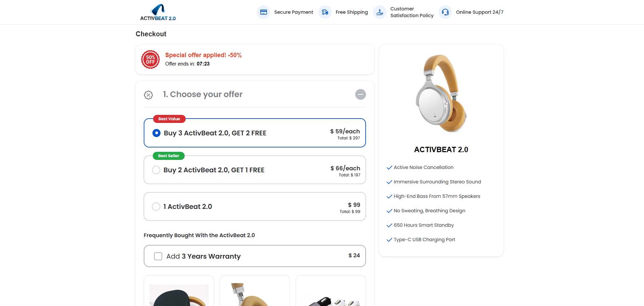Screen dimensions: 644x306
Task: Select the single ActivBeat 2.0 offer
Action: (156, 207)
